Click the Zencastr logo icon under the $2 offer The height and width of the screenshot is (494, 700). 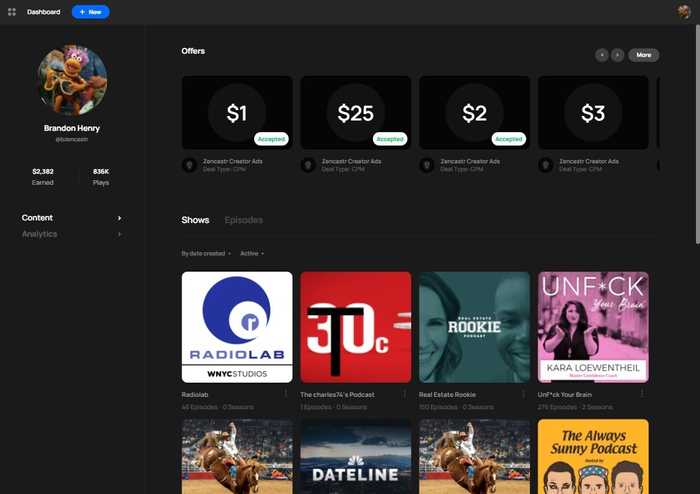(427, 165)
